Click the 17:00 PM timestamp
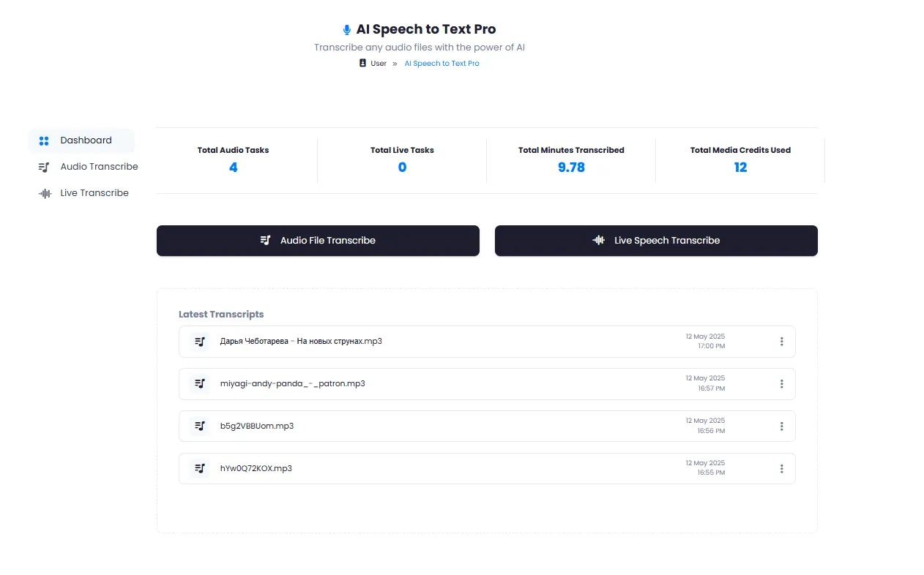 [711, 346]
